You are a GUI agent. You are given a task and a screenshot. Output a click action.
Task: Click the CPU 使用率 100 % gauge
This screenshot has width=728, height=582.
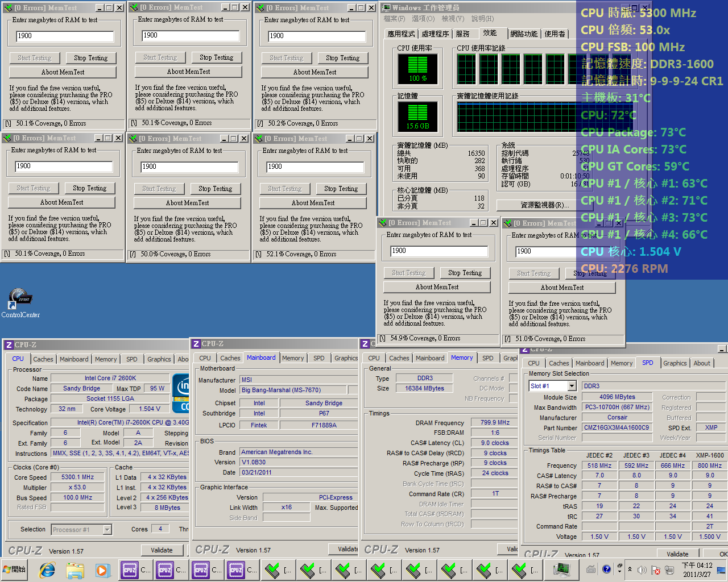coord(417,68)
